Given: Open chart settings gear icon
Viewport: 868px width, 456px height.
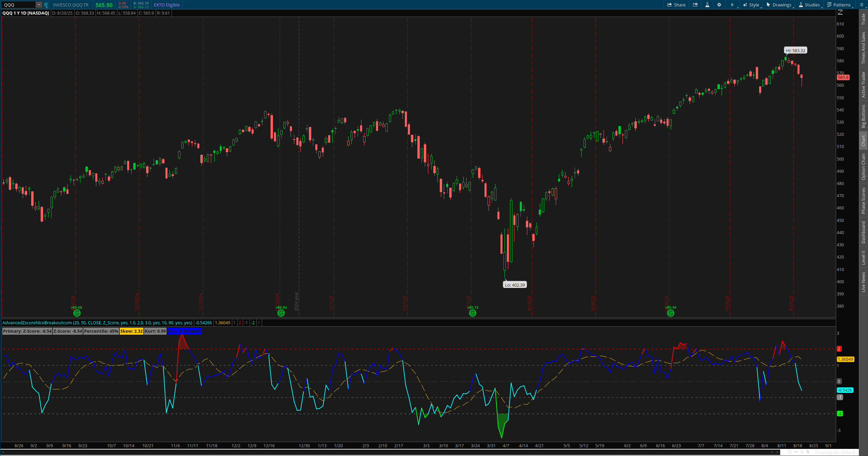Looking at the screenshot, I should (719, 5).
